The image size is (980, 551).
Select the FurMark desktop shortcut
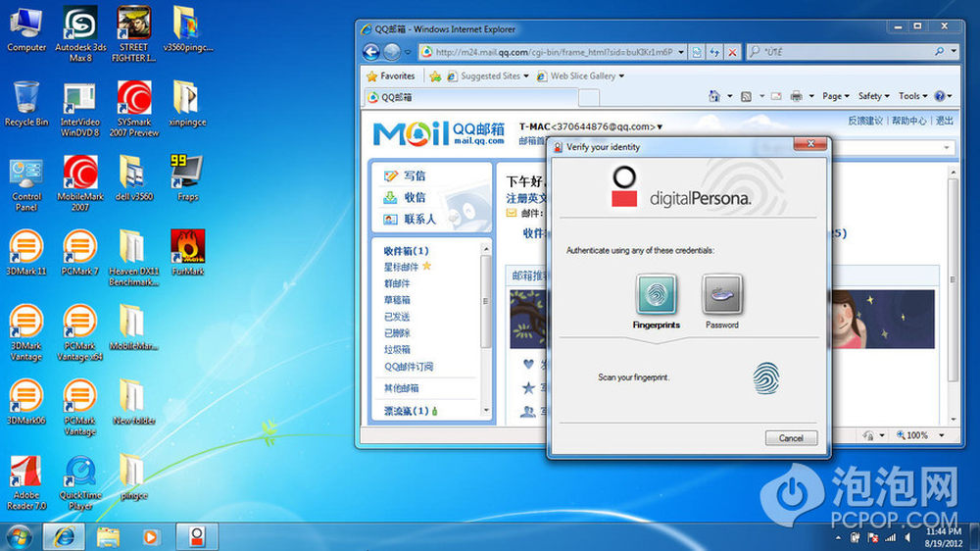click(x=187, y=253)
